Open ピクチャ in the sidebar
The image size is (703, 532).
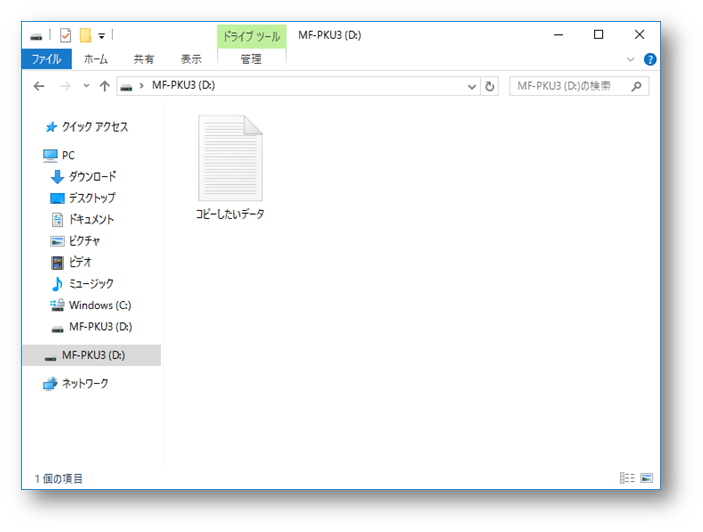pyautogui.click(x=84, y=241)
